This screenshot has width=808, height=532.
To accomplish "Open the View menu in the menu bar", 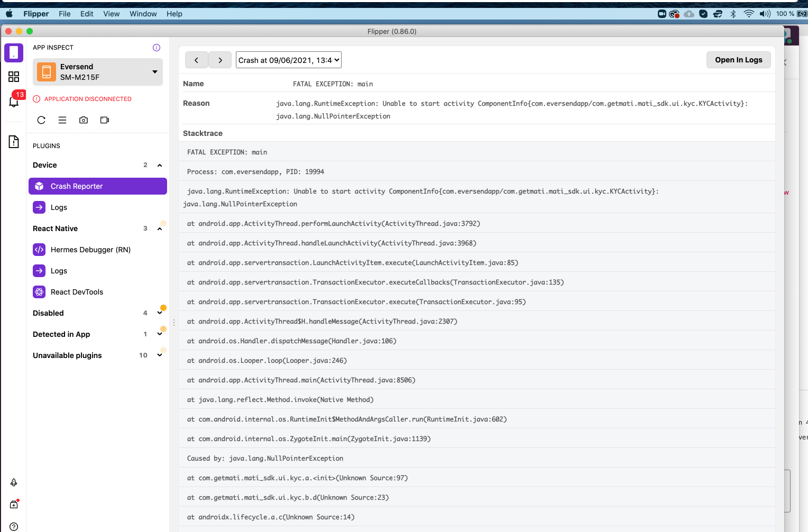I will click(x=111, y=14).
